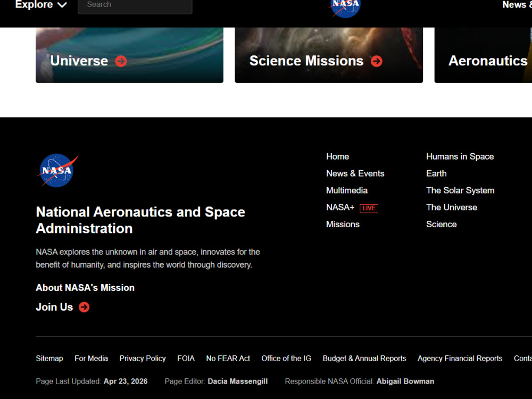
Task: Open Earth footer link
Action: (436, 173)
